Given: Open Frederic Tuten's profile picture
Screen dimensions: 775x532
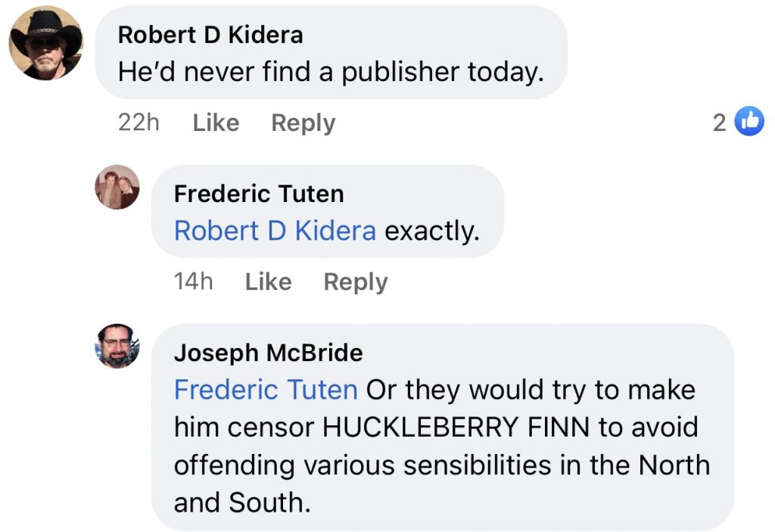Looking at the screenshot, I should pyautogui.click(x=117, y=187).
